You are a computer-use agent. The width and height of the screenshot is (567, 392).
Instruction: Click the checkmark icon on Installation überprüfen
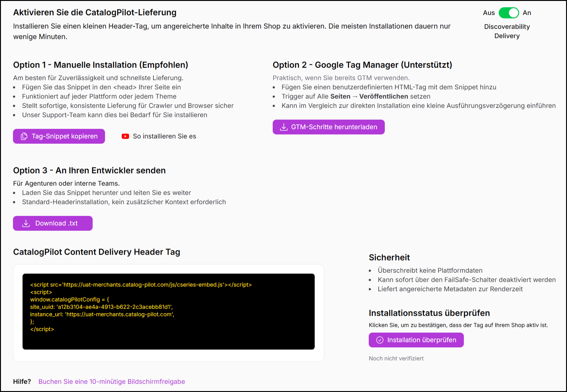click(380, 340)
